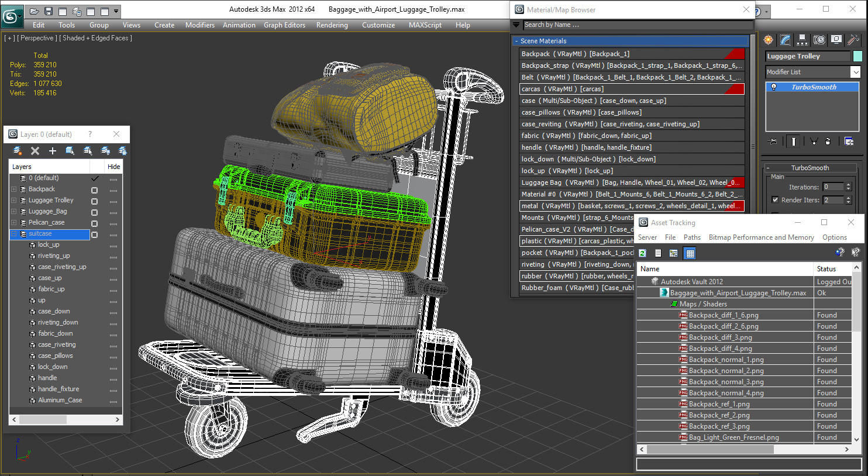Toggle the checkbox beside Pelican_case layer

coord(94,223)
